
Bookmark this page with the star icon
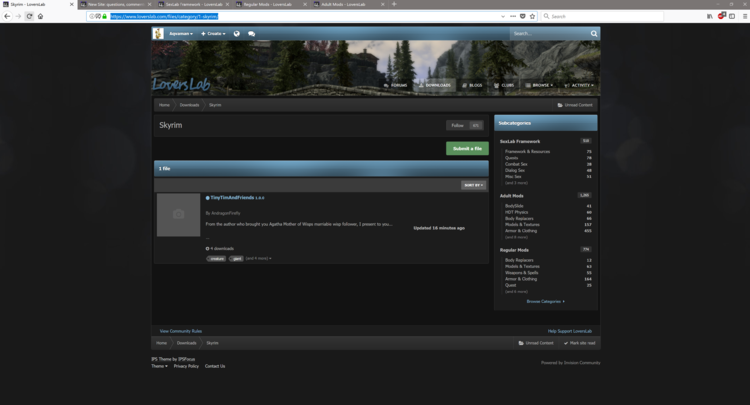tap(532, 16)
